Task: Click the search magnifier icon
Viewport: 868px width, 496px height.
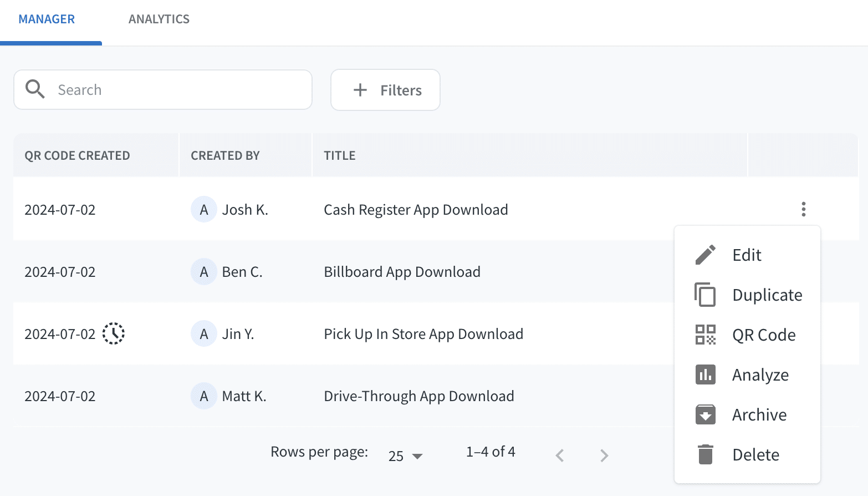Action: pyautogui.click(x=34, y=89)
